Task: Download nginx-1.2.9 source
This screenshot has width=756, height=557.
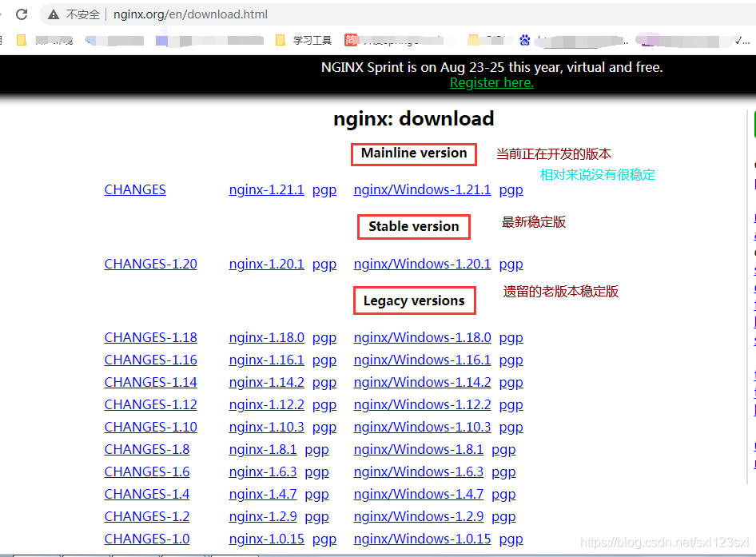Action: tap(263, 516)
